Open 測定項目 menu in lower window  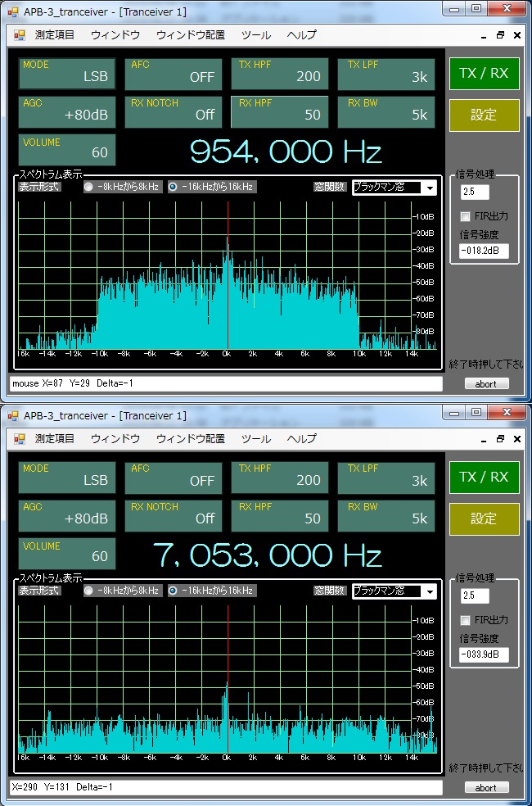[55, 439]
